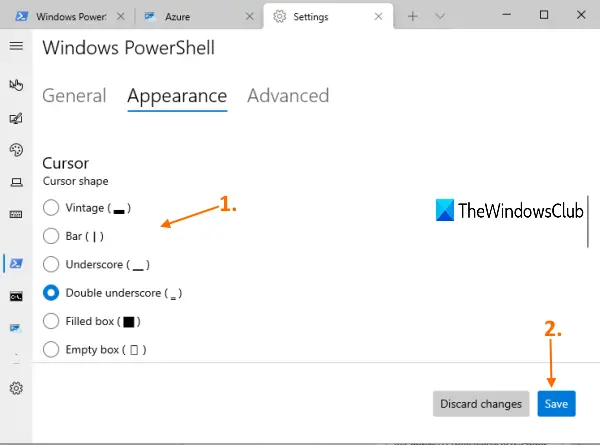Viewport: 600px width, 445px height.
Task: Open Color schemes via the palette icon
Action: (16, 150)
